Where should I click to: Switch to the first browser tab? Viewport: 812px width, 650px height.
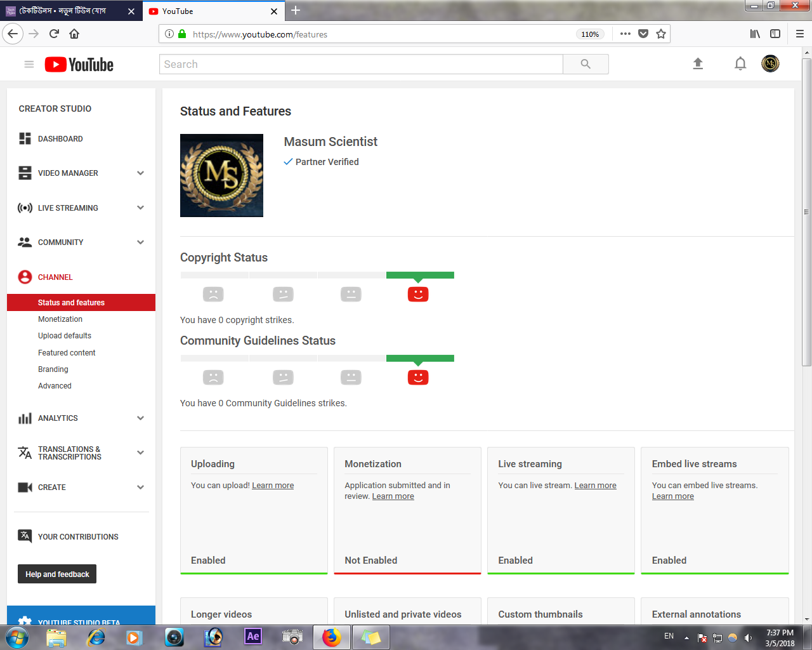[x=71, y=11]
